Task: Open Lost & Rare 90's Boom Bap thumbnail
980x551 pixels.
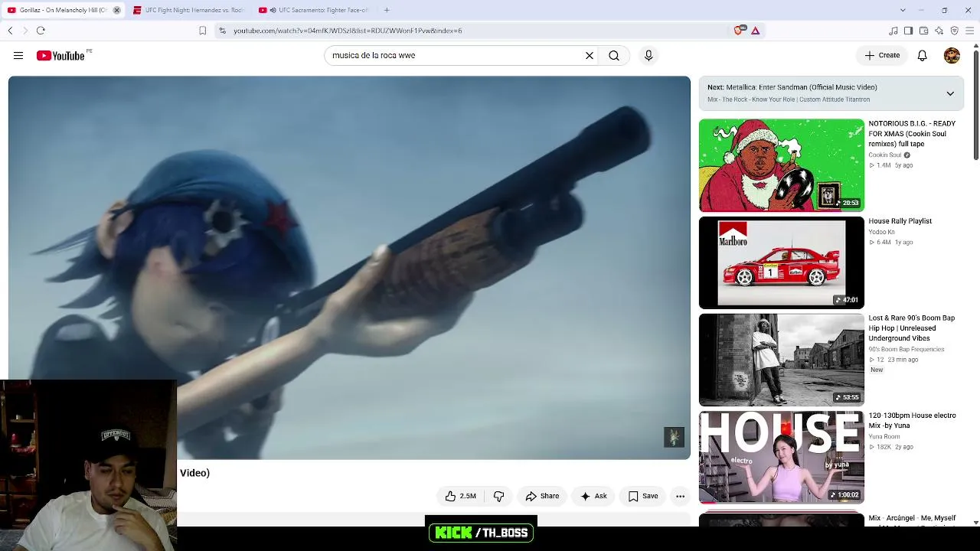Action: click(781, 360)
